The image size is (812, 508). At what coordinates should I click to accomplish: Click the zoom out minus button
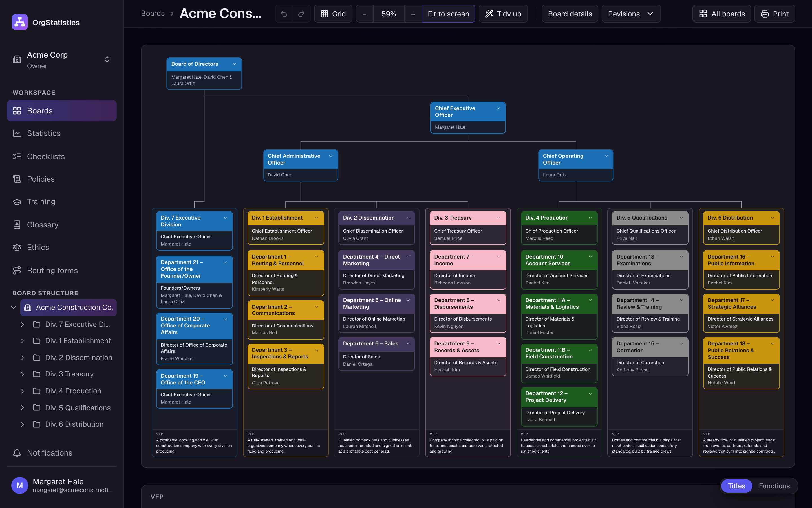pyautogui.click(x=364, y=14)
